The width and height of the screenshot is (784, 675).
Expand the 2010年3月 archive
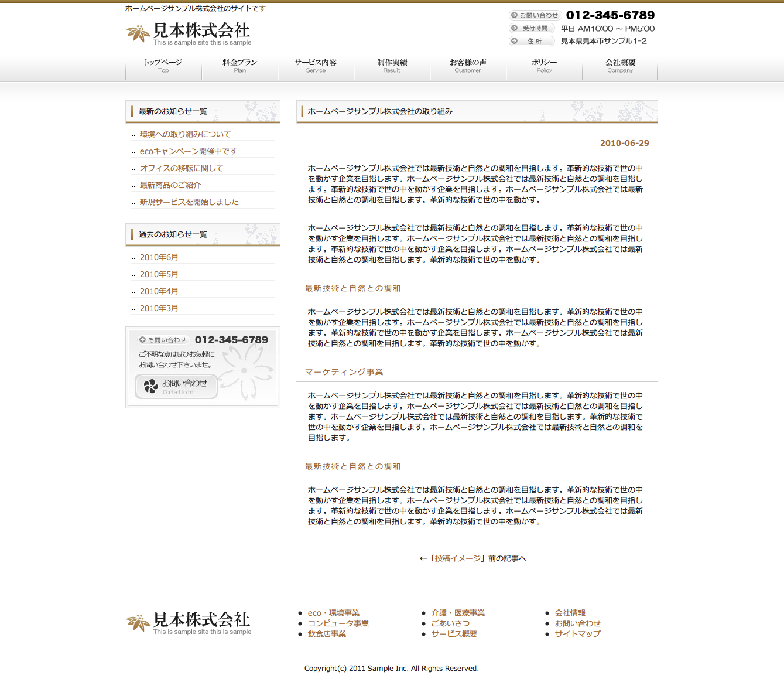(159, 308)
